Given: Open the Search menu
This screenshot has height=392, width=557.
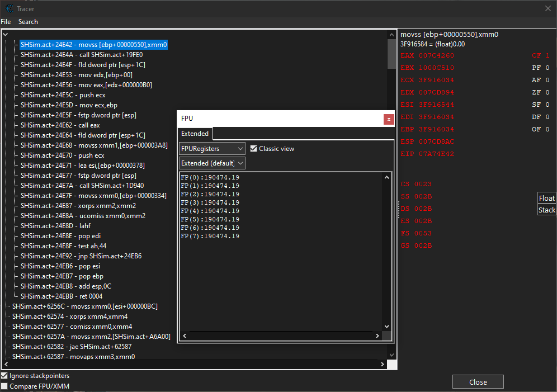Looking at the screenshot, I should click(x=28, y=22).
